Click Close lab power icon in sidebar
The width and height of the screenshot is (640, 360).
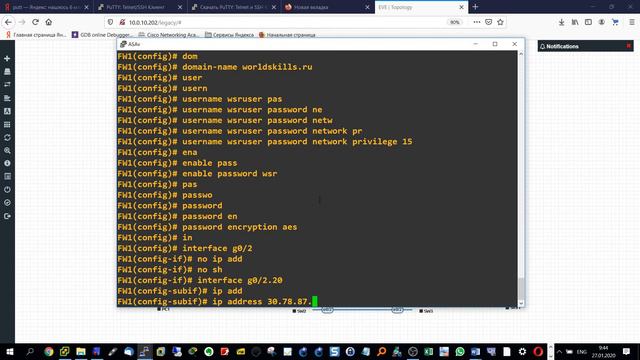coord(7,189)
